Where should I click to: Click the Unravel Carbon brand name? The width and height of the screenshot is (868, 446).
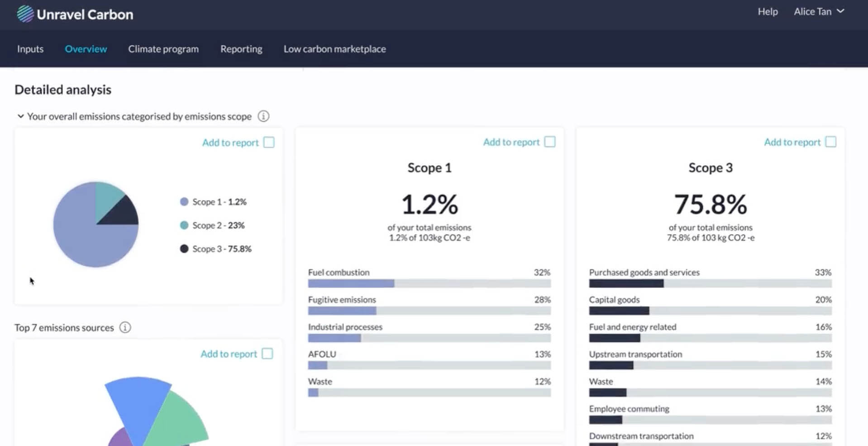[85, 14]
